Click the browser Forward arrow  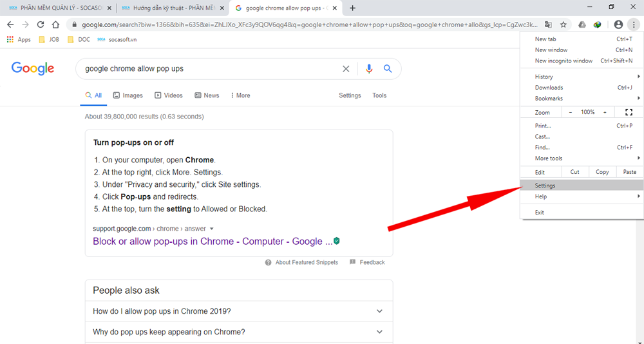pos(26,24)
